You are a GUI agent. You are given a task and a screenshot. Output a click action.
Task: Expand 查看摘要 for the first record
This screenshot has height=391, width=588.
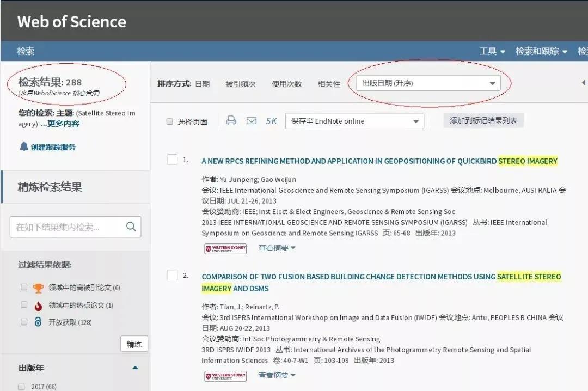point(277,248)
